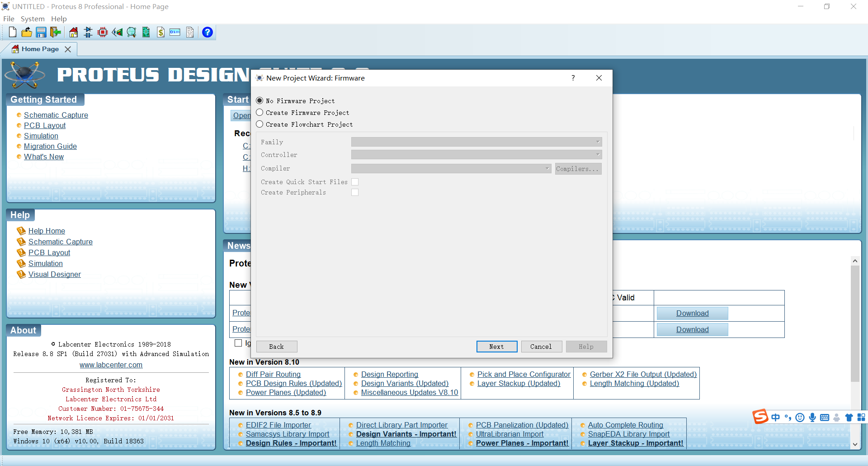868x466 pixels.
Task: Open the Project Notes document icon
Action: [x=190, y=32]
